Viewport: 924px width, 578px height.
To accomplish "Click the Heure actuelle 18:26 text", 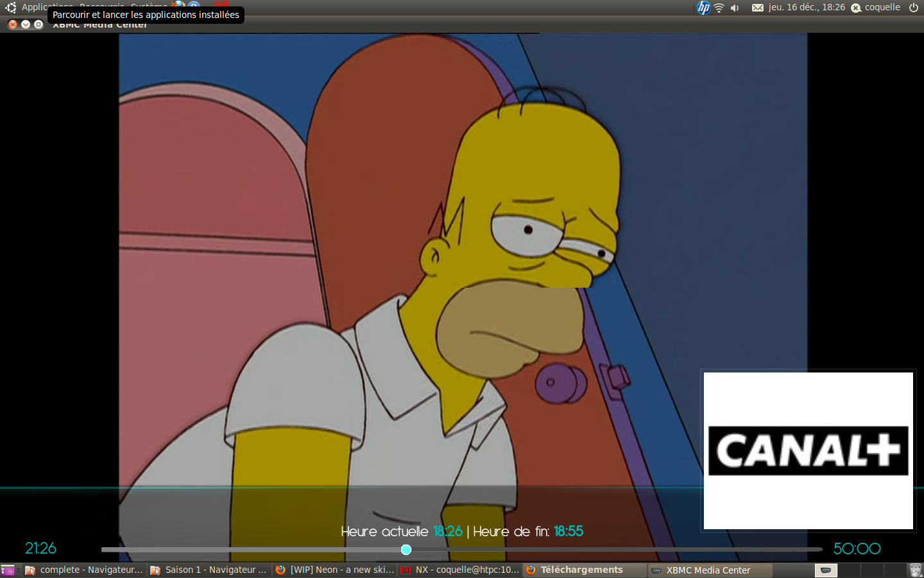I will (402, 532).
